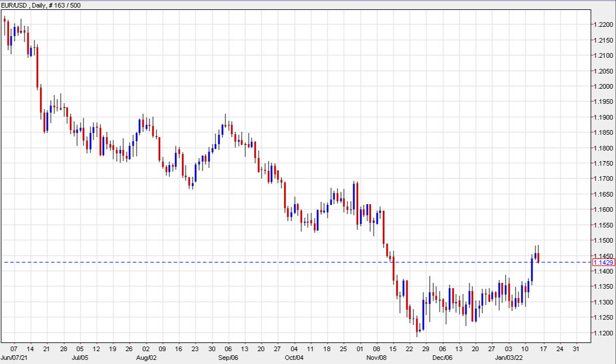Click the Aug/02 month label
Image resolution: width=616 pixels, height=364 pixels.
146,358
